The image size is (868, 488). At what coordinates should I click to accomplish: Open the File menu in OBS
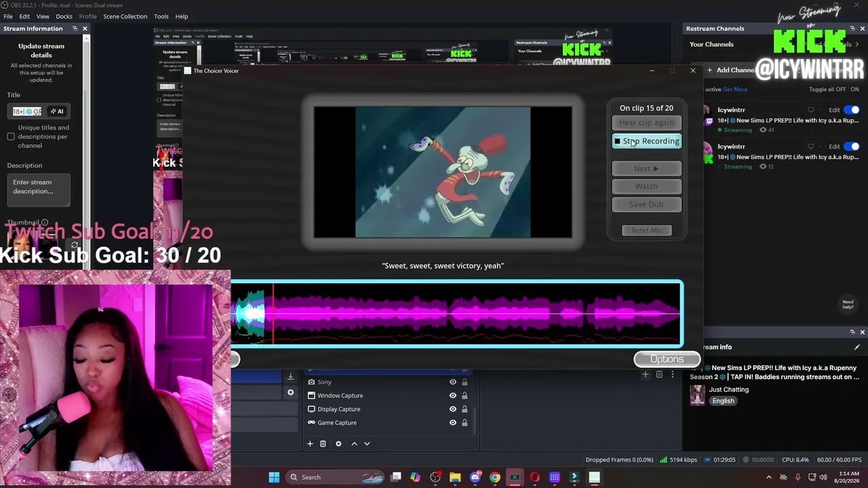click(x=8, y=16)
